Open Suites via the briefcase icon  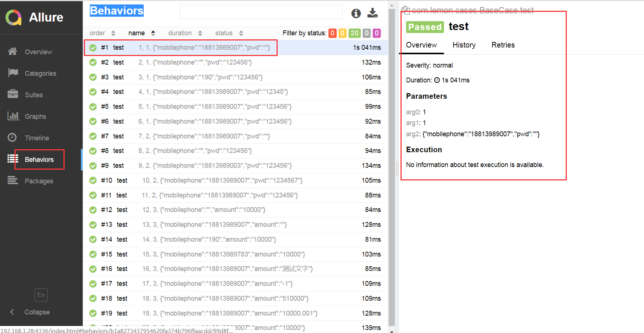(13, 94)
